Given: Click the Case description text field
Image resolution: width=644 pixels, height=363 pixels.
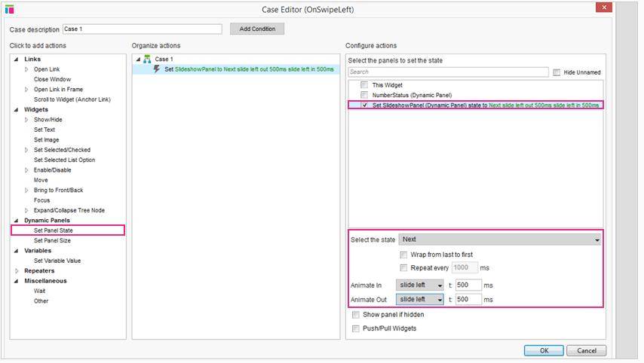Looking at the screenshot, I should pos(142,29).
